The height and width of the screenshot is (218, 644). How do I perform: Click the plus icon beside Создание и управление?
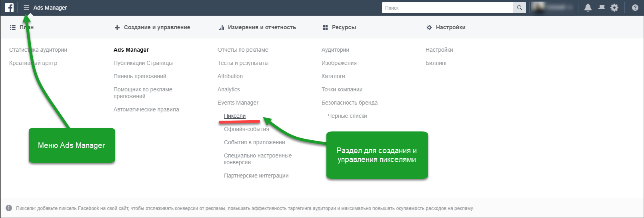coord(117,28)
